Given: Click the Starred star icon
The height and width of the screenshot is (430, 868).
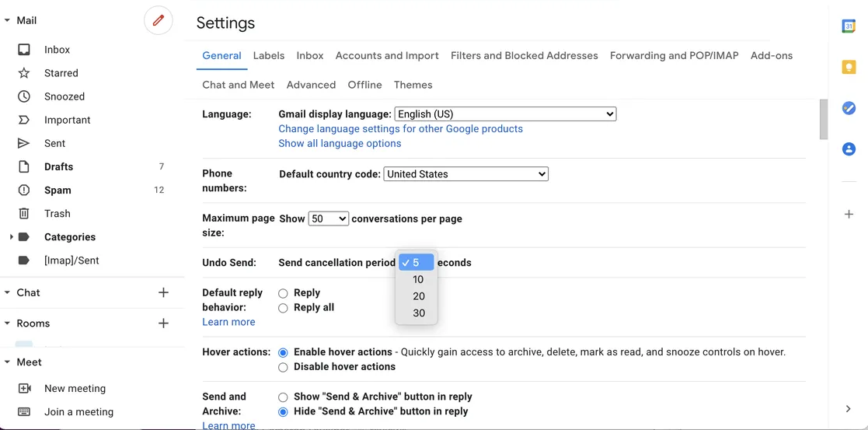Looking at the screenshot, I should (24, 73).
